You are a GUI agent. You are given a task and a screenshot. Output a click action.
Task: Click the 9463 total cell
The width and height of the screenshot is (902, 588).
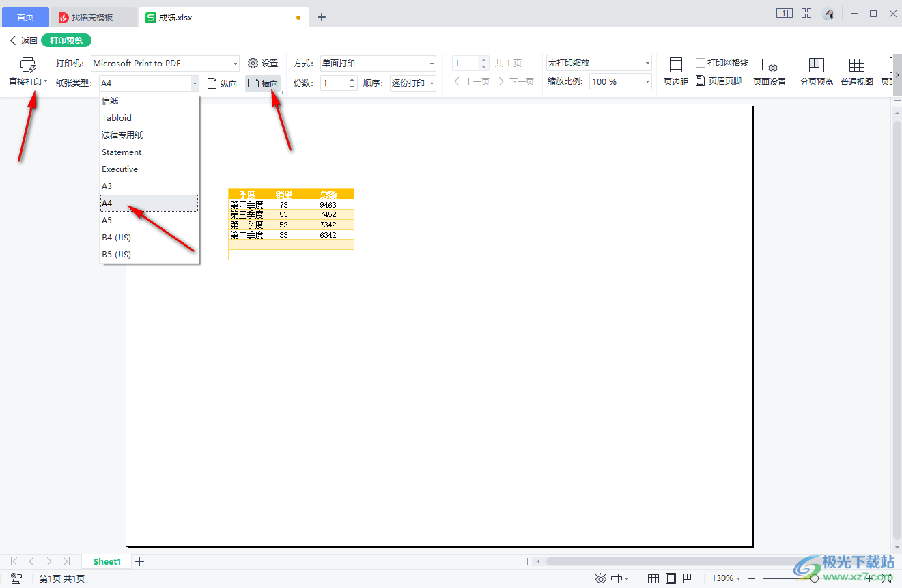click(328, 205)
